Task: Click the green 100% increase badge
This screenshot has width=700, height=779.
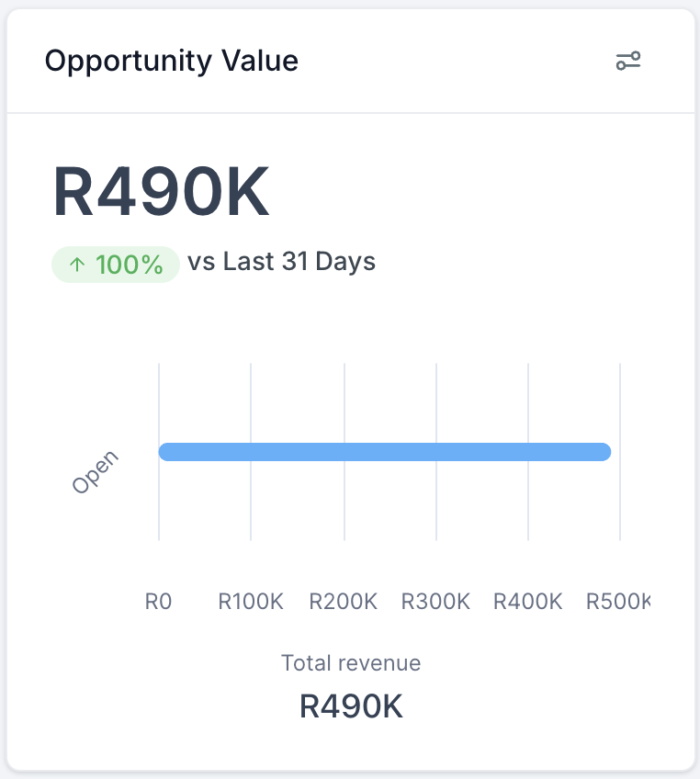Action: pyautogui.click(x=115, y=265)
